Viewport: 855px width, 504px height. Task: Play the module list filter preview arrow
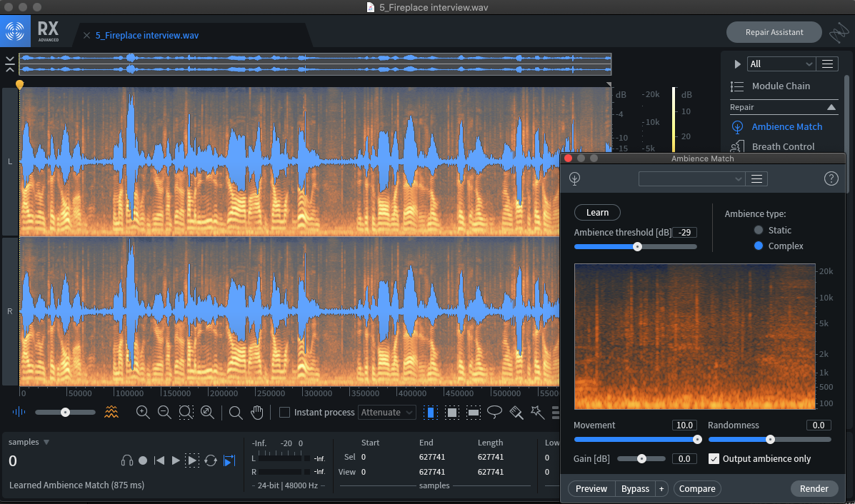[x=737, y=64]
